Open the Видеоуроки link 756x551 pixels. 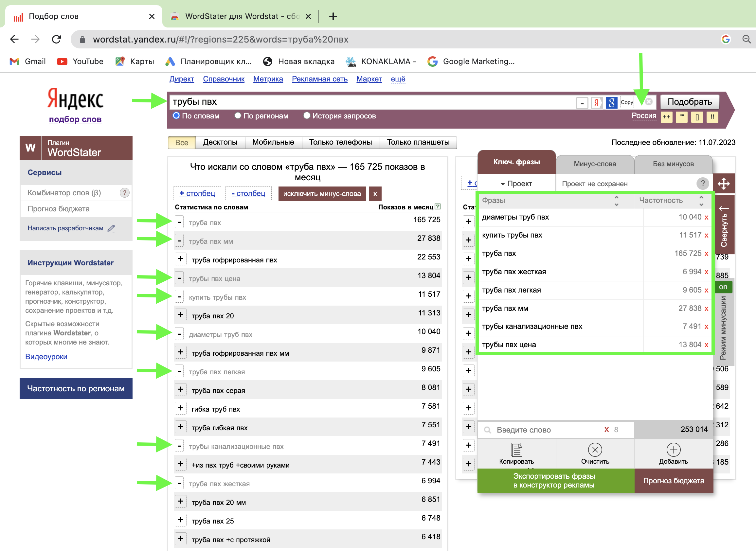(46, 357)
